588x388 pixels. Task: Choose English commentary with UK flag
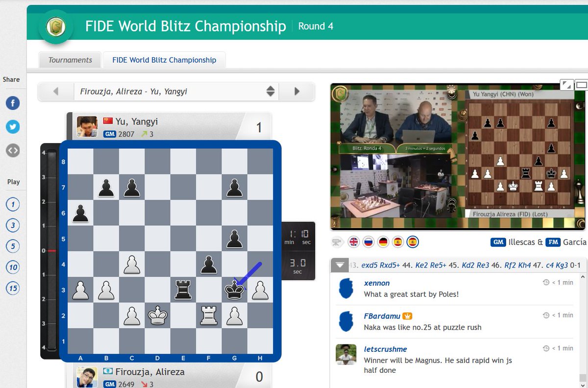click(x=353, y=242)
